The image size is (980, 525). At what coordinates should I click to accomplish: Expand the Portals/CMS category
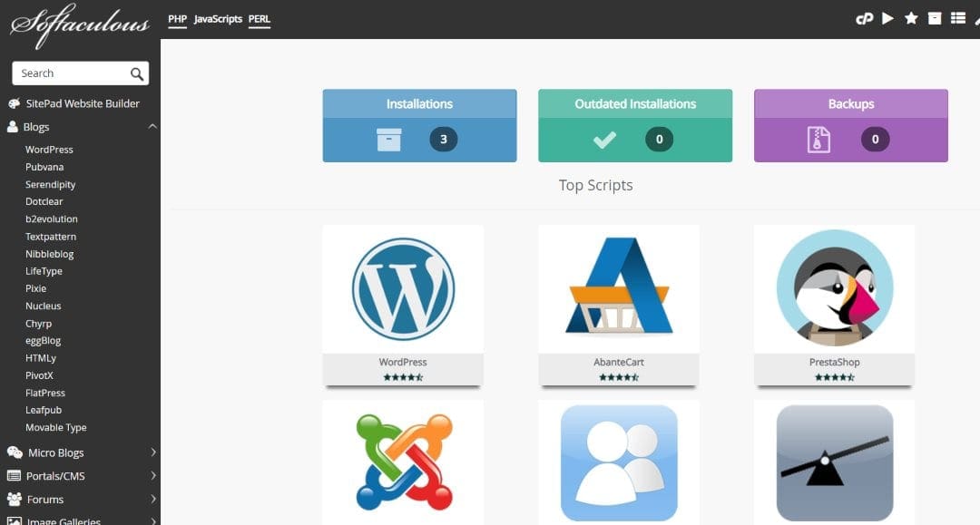(x=153, y=476)
